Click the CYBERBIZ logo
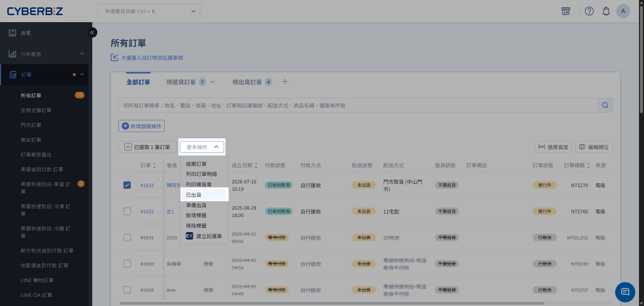The height and width of the screenshot is (306, 644). pyautogui.click(x=35, y=11)
